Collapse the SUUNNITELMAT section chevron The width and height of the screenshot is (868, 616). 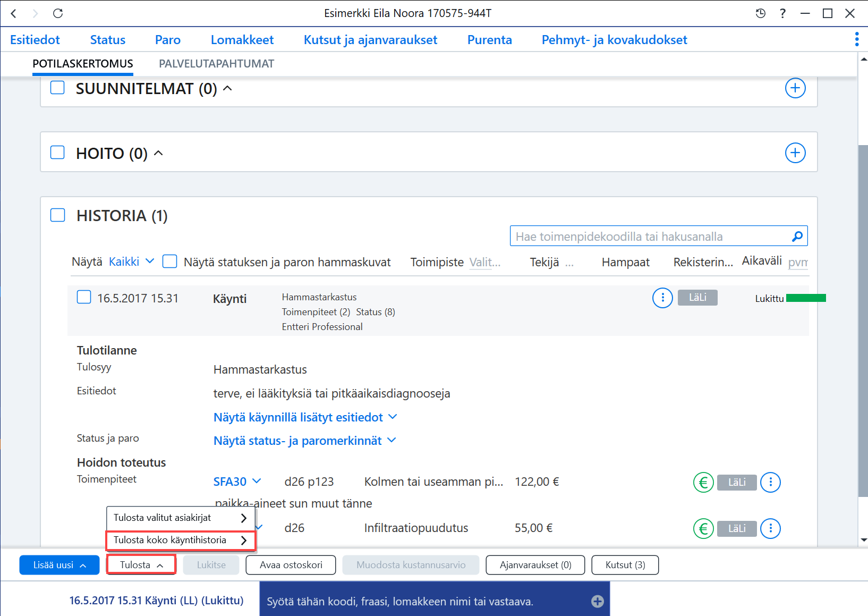227,88
